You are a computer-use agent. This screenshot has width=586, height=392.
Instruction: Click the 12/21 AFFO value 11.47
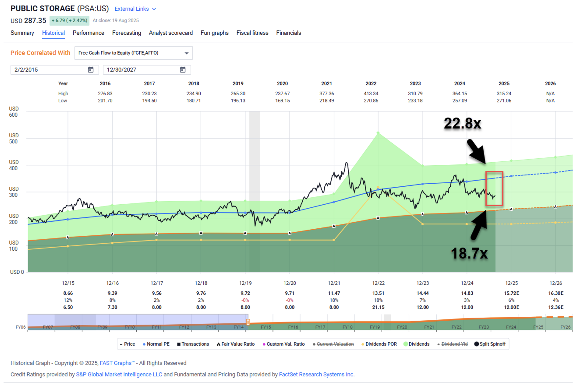[334, 293]
